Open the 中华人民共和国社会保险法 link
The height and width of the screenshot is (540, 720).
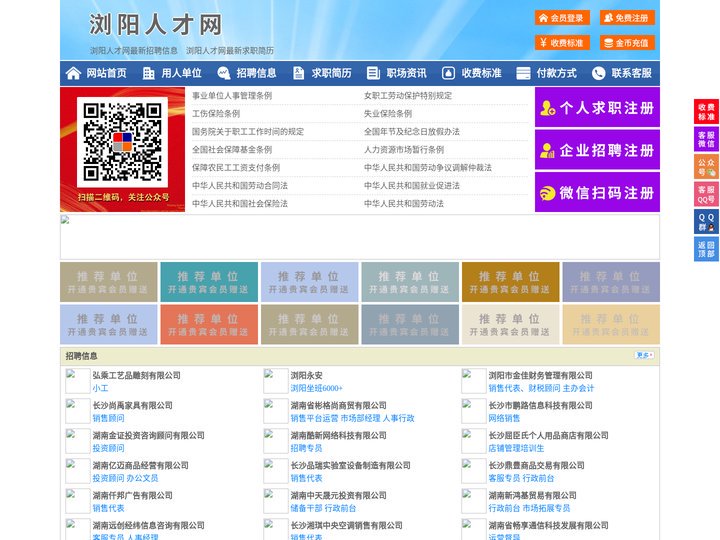point(240,203)
